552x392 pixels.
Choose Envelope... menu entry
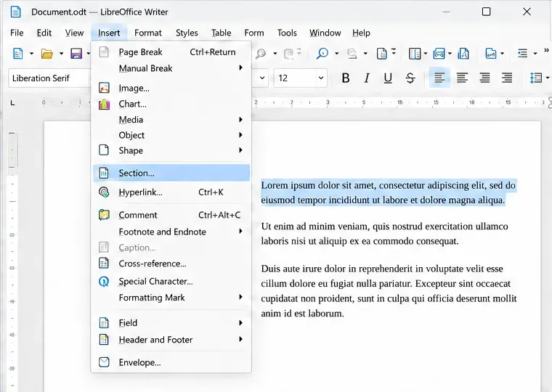click(x=171, y=362)
